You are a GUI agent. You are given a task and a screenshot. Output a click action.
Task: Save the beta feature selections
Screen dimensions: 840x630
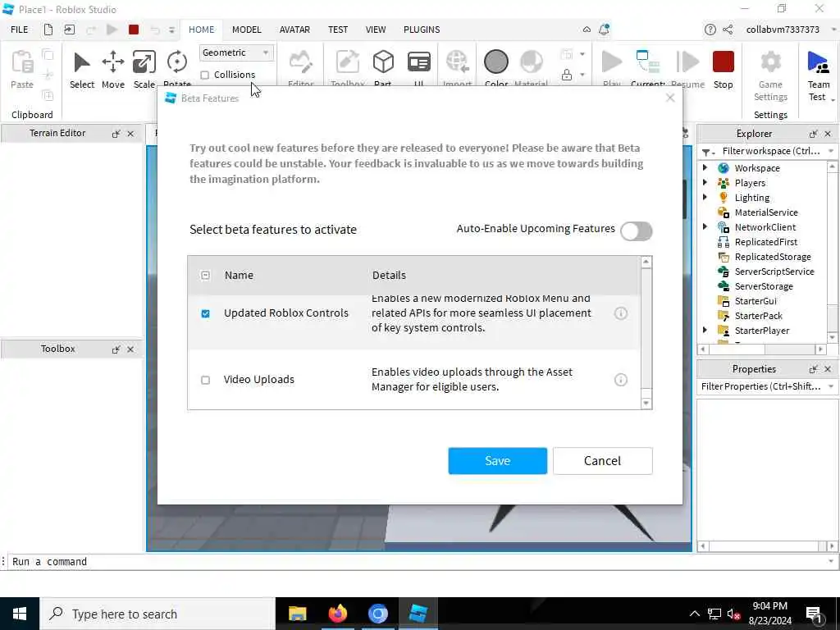(x=498, y=461)
